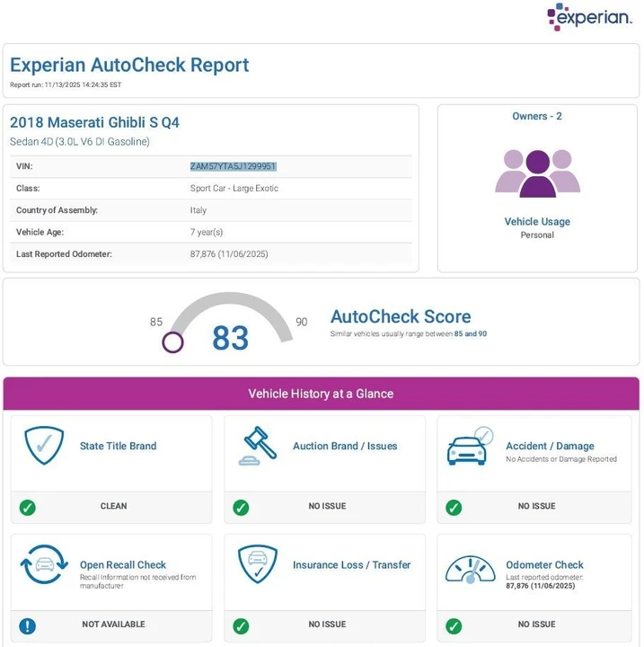Click the 2018 Maserati Ghibli S Q4 title

click(94, 122)
